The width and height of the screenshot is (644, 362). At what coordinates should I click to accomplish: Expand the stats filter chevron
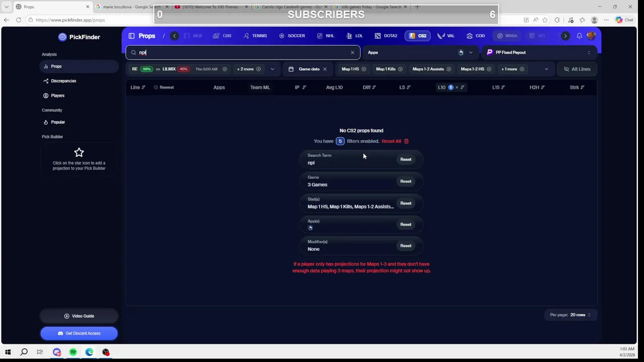point(546,69)
